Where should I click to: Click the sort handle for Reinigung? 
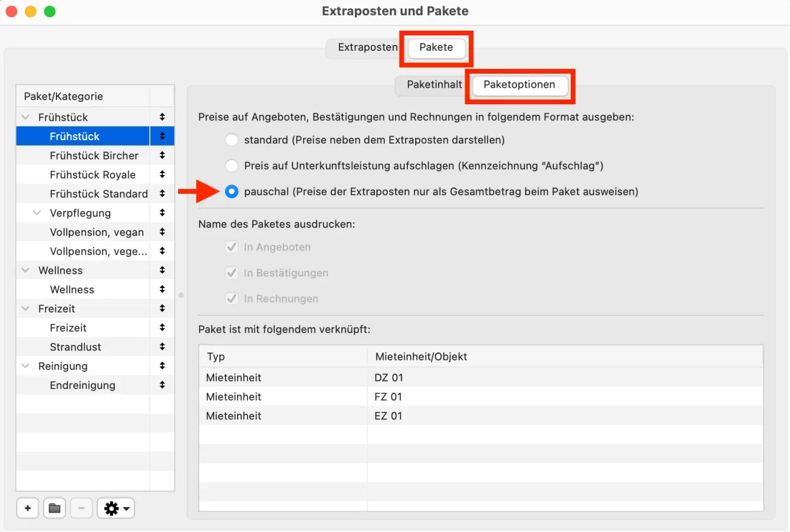[162, 366]
